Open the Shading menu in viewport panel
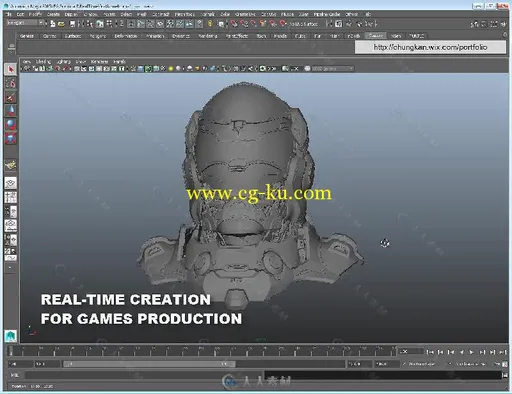Viewport: 512px width, 394px height. (x=43, y=62)
